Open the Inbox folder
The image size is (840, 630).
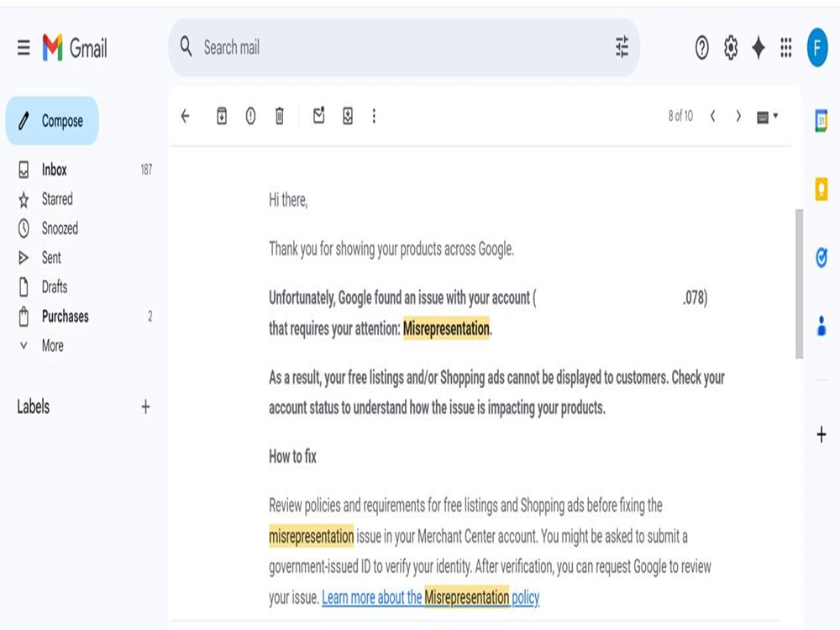click(55, 170)
